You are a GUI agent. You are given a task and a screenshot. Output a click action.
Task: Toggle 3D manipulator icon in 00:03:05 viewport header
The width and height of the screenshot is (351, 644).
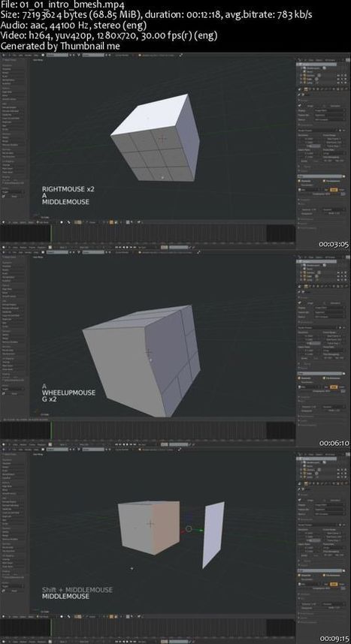tap(76, 221)
